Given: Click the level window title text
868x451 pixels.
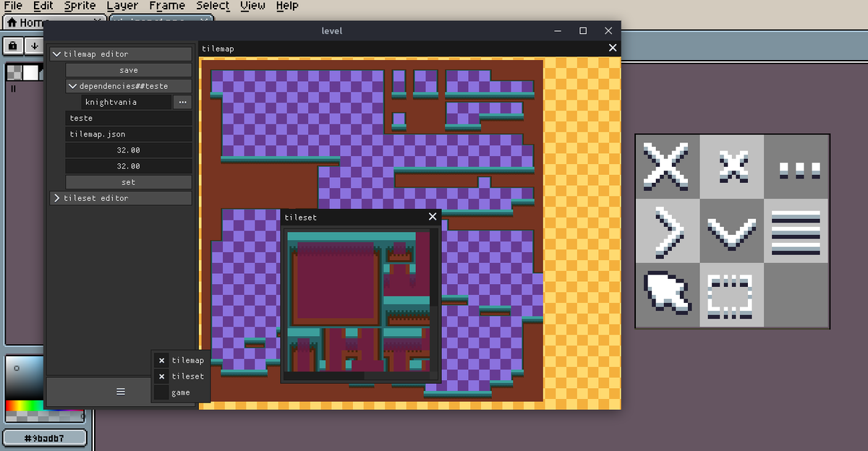Looking at the screenshot, I should tap(332, 30).
